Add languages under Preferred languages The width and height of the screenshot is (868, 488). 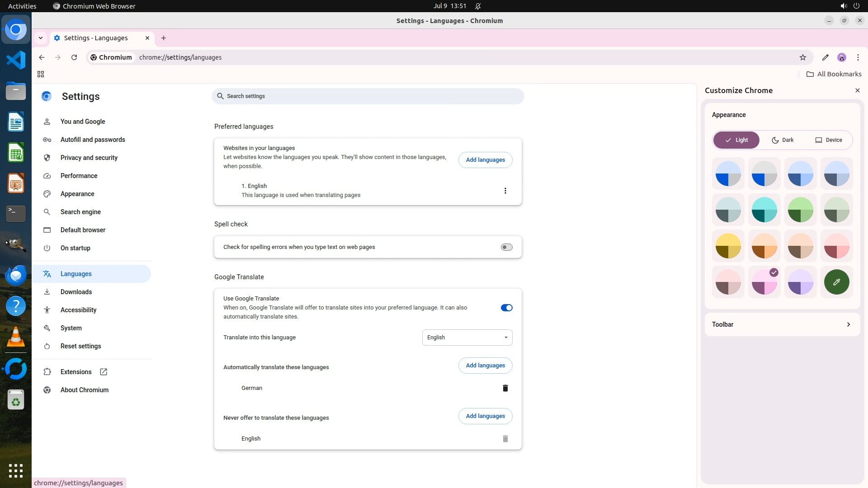pyautogui.click(x=485, y=160)
